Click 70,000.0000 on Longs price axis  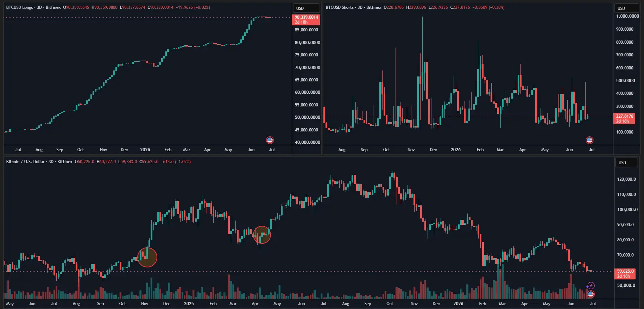pyautogui.click(x=307, y=67)
